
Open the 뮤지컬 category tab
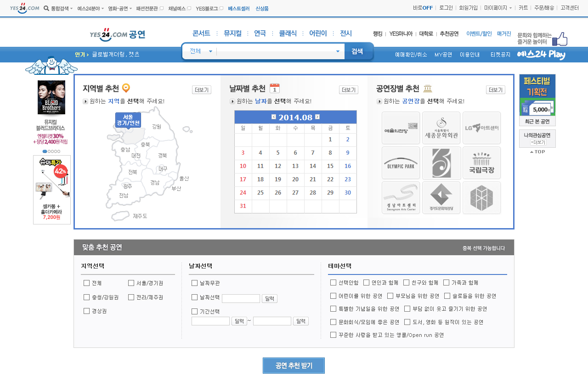(232, 33)
